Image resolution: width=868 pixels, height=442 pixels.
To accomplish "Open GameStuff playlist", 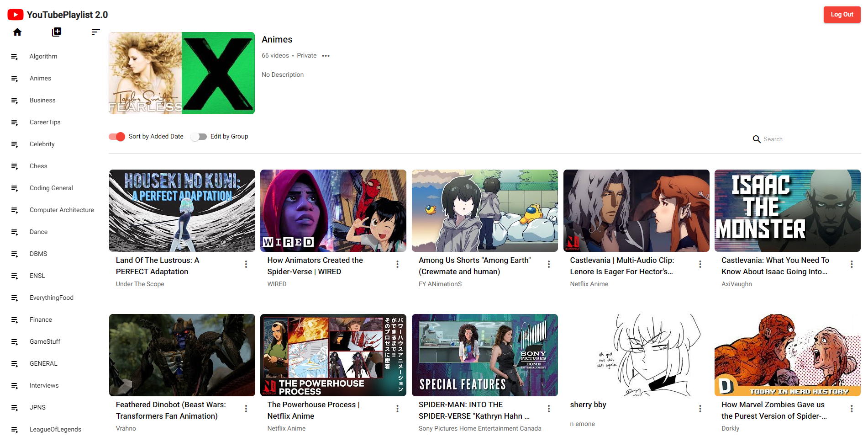I will pyautogui.click(x=45, y=341).
